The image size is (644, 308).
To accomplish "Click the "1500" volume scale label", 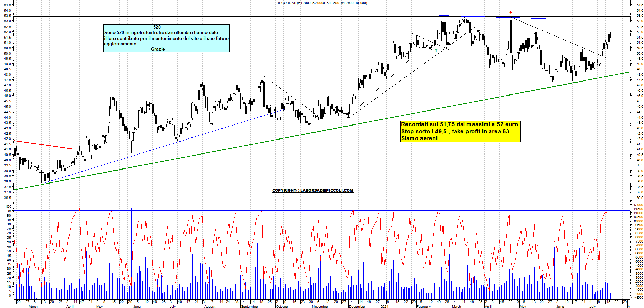I will coord(639,290).
